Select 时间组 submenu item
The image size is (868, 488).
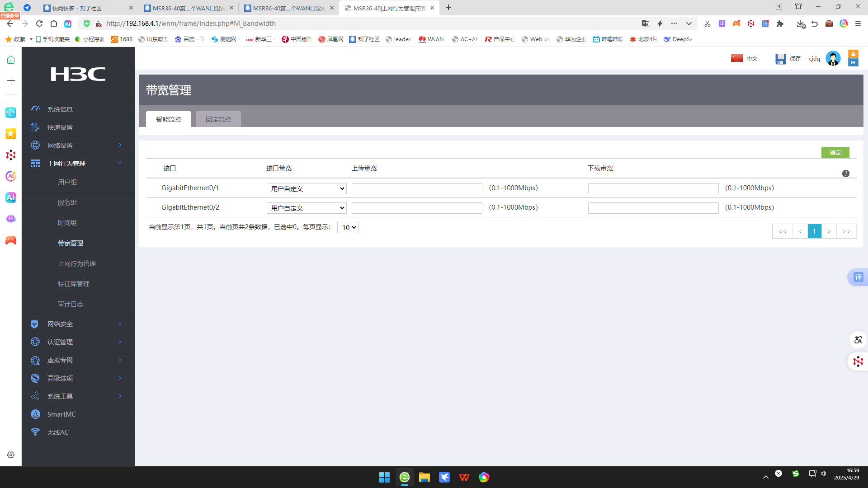(x=67, y=223)
